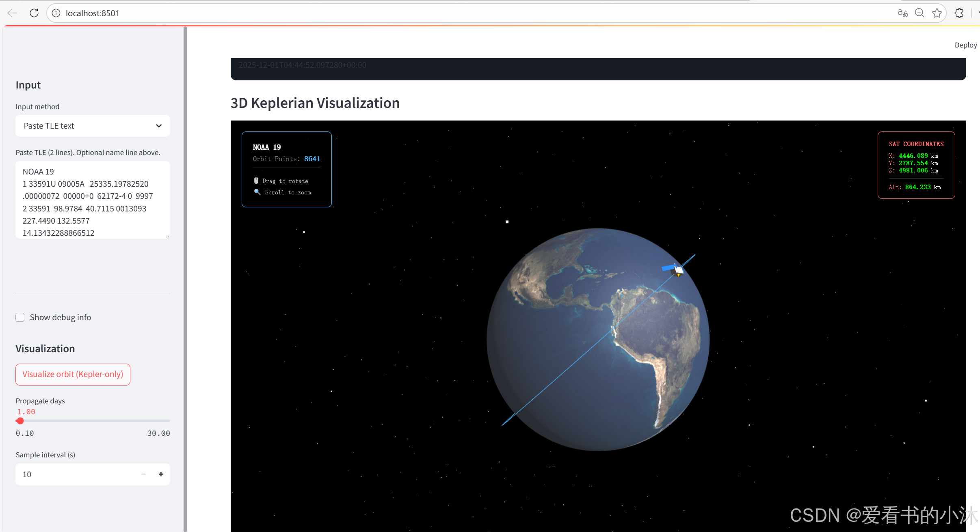This screenshot has height=532, width=980.
Task: Open the browser extensions puzzle icon
Action: 959,13
